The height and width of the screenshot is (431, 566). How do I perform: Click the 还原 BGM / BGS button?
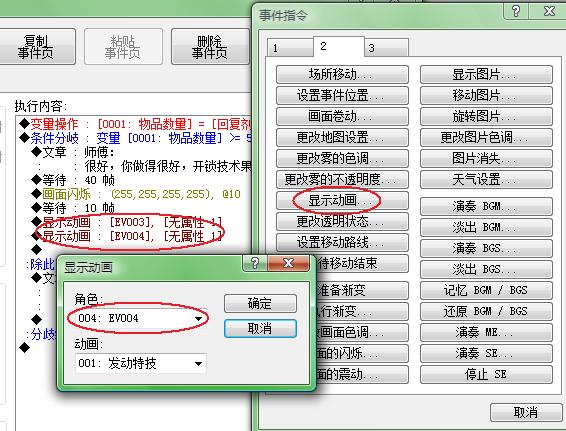tap(486, 311)
